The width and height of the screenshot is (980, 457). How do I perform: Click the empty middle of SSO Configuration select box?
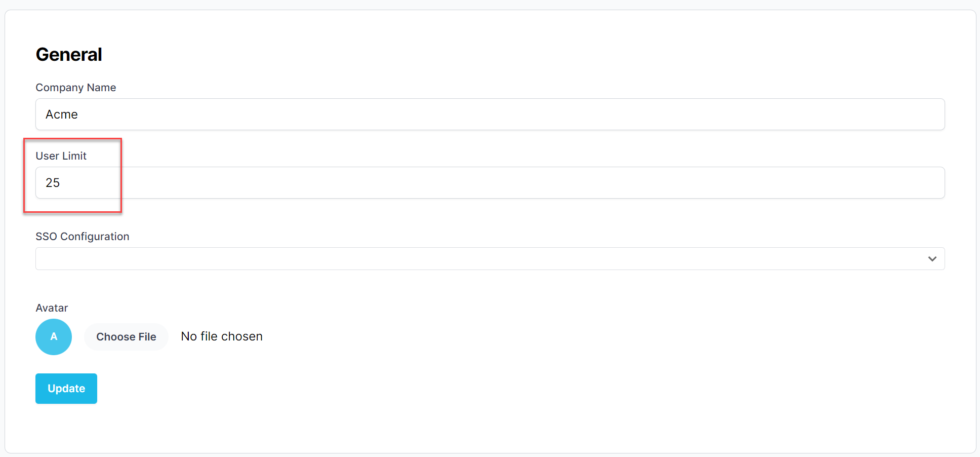click(490, 259)
